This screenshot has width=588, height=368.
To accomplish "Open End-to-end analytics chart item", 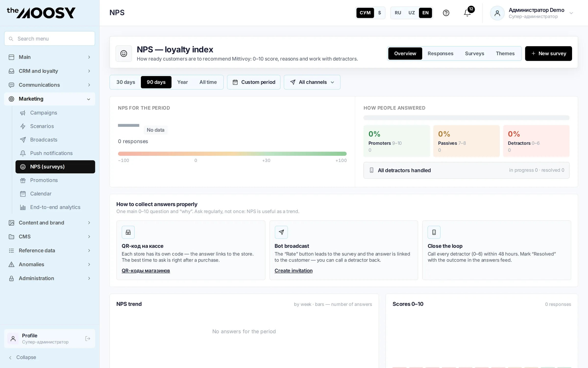I will 55,207.
